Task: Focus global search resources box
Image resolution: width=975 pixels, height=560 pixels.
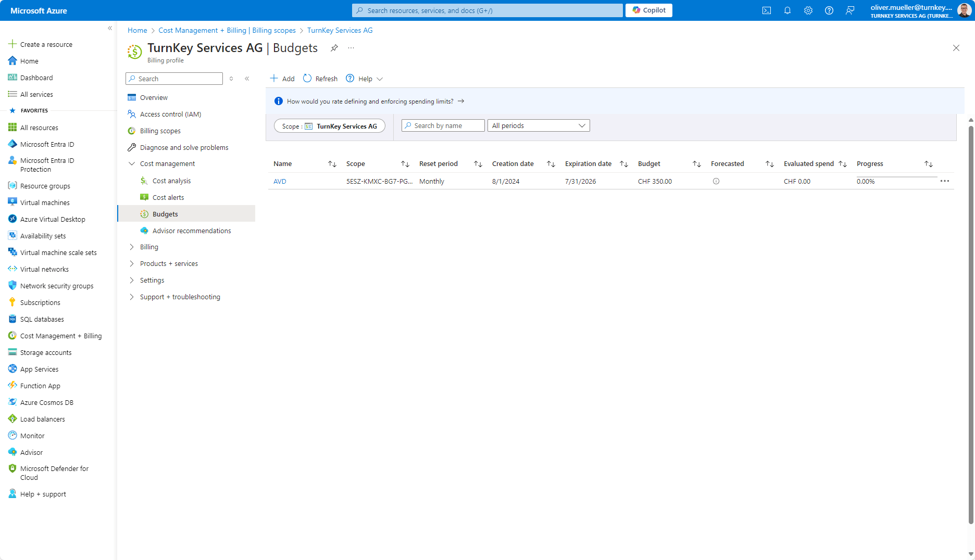Action: click(488, 10)
